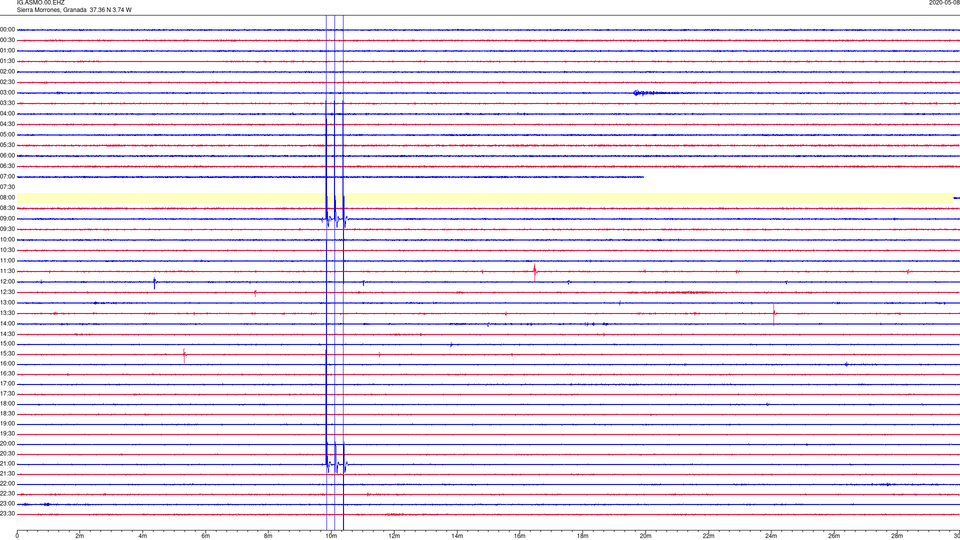Click the 10:30 time label

pos(7,250)
